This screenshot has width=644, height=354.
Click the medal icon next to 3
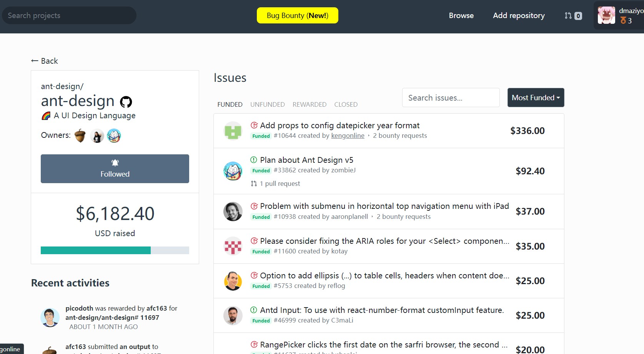coord(623,20)
